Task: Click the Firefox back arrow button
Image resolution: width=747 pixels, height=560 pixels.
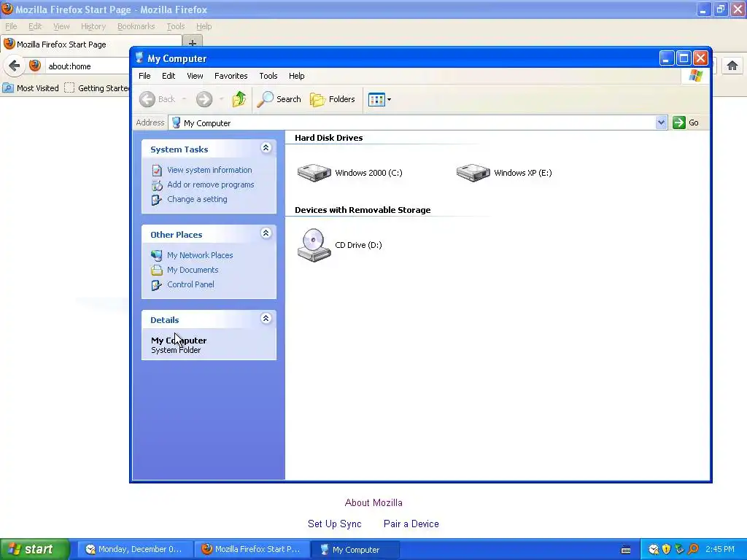Action: click(x=15, y=66)
